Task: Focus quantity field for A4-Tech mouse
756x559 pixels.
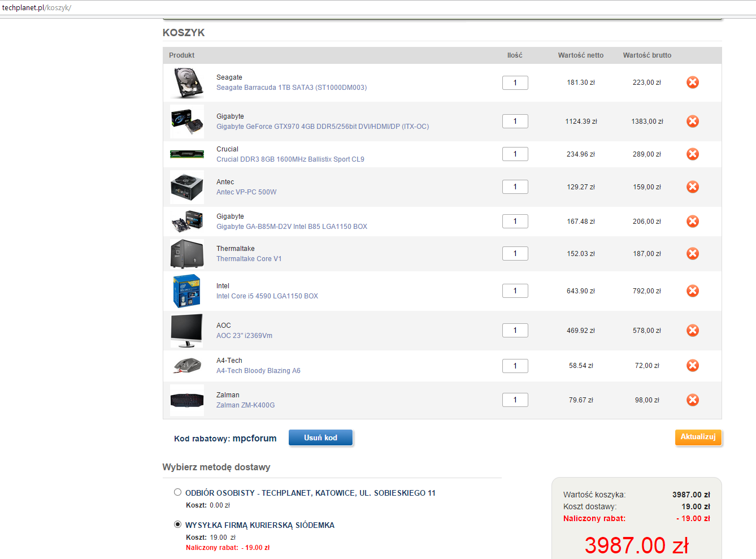Action: pyautogui.click(x=515, y=366)
